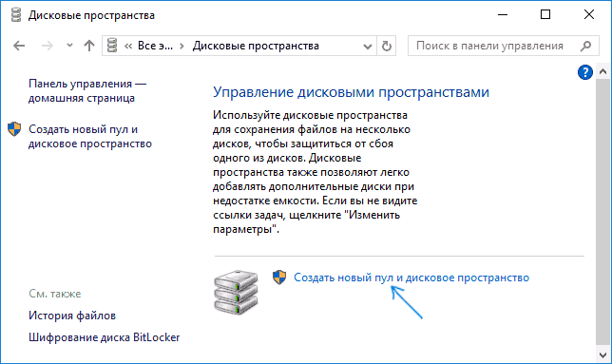
Task: Click the scrollbar up arrow
Action: (603, 71)
